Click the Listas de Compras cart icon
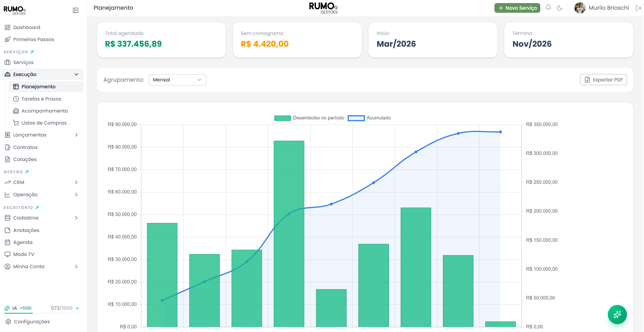Image resolution: width=644 pixels, height=332 pixels. [x=16, y=123]
